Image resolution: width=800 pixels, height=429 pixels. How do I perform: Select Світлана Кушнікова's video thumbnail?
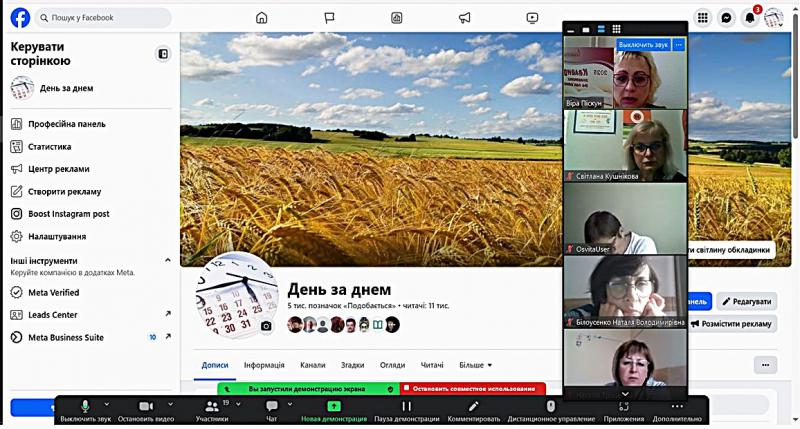(x=625, y=145)
